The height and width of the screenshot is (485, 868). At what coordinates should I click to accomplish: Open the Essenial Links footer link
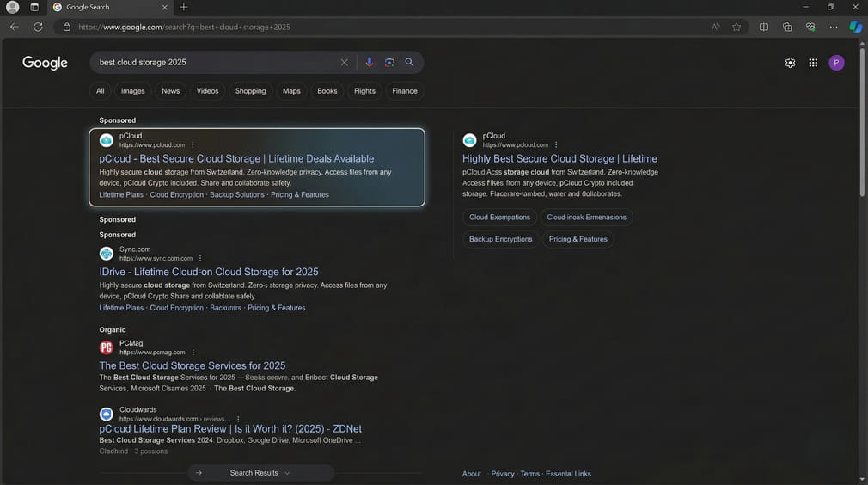tap(568, 474)
